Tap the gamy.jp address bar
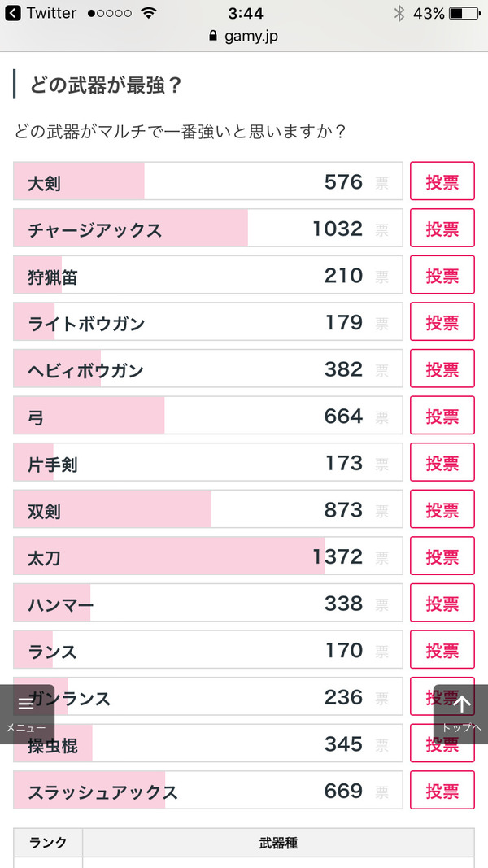The height and width of the screenshot is (868, 488). pos(244,37)
